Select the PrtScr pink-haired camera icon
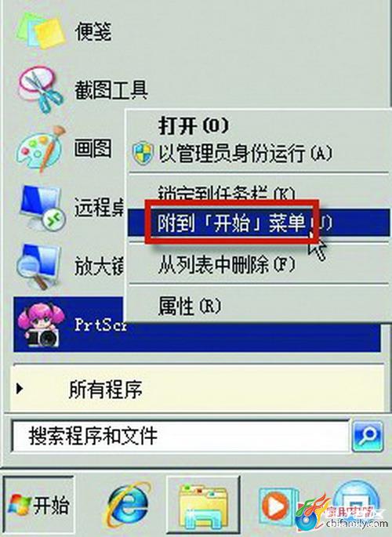The image size is (392, 537). coord(41,325)
